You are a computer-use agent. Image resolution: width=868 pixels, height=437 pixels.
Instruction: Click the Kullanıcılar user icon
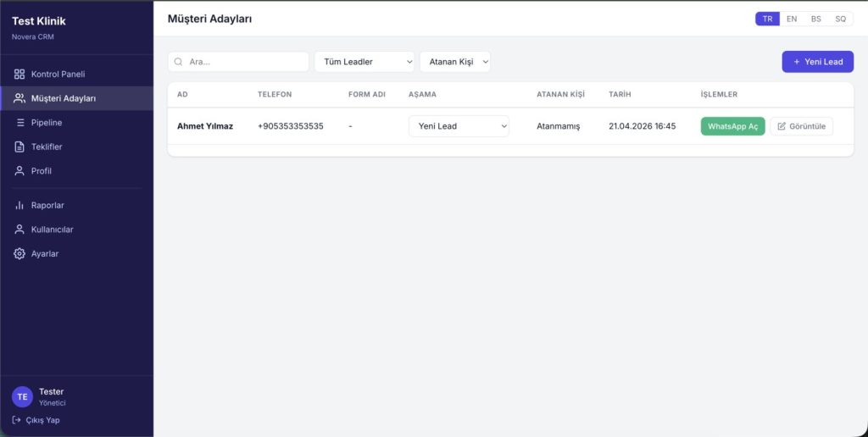pyautogui.click(x=19, y=230)
